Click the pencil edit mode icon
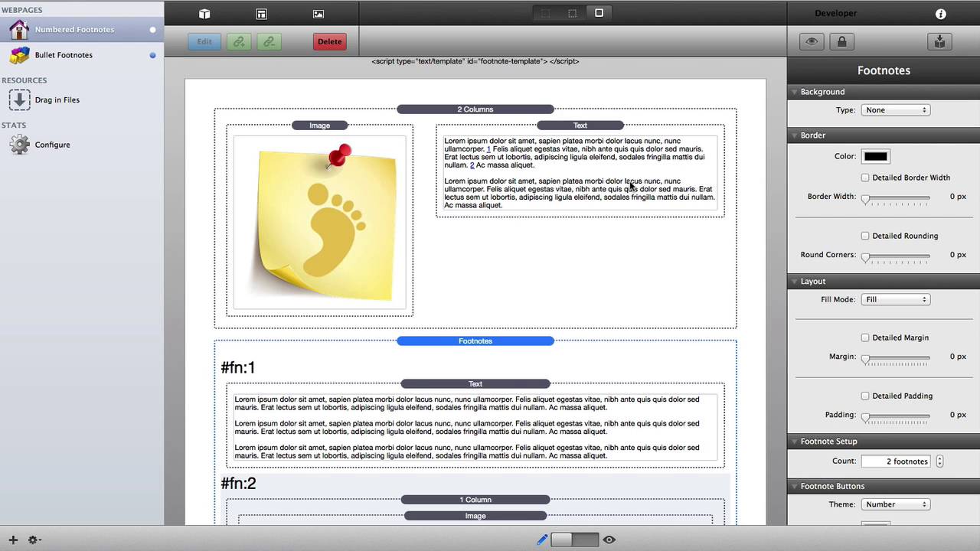 coord(542,540)
